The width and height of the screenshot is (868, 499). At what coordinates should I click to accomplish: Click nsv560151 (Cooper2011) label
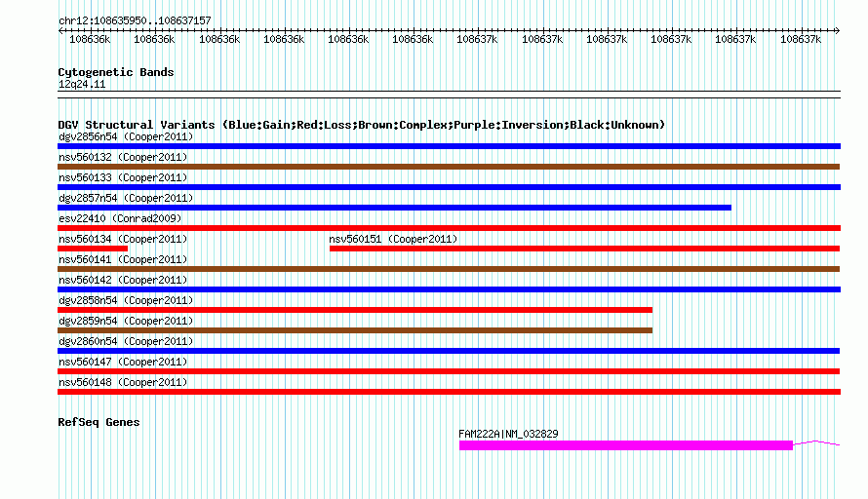(393, 239)
